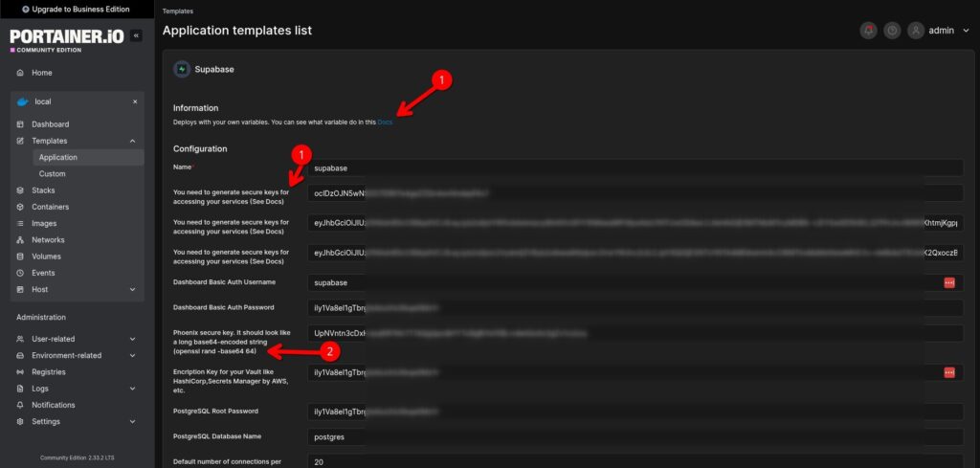This screenshot has height=468, width=980.
Task: Click the red icon in Encryption Key field
Action: click(949, 373)
